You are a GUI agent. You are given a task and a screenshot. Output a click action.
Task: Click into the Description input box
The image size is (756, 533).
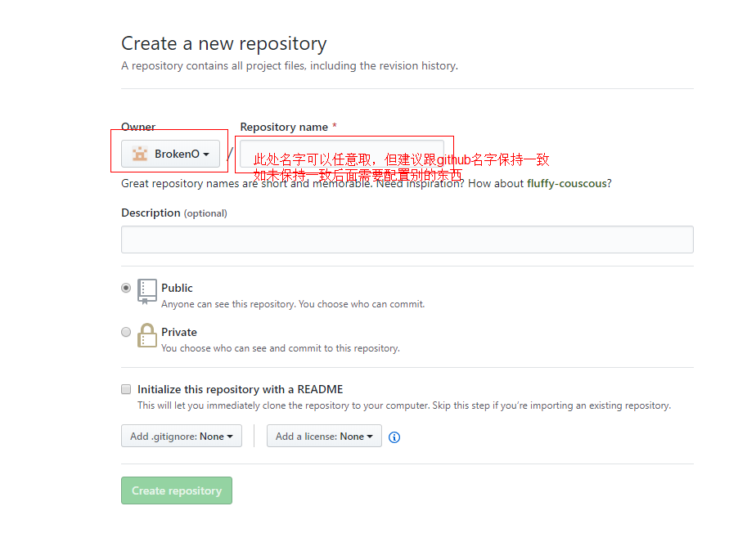[407, 240]
